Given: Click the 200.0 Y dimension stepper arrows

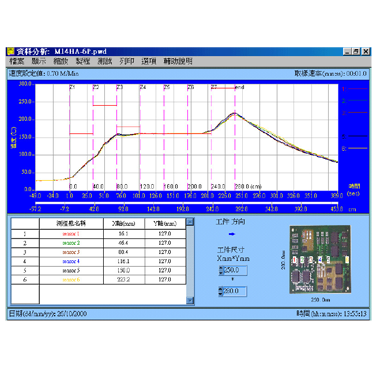Looking at the screenshot, I should (221, 291).
